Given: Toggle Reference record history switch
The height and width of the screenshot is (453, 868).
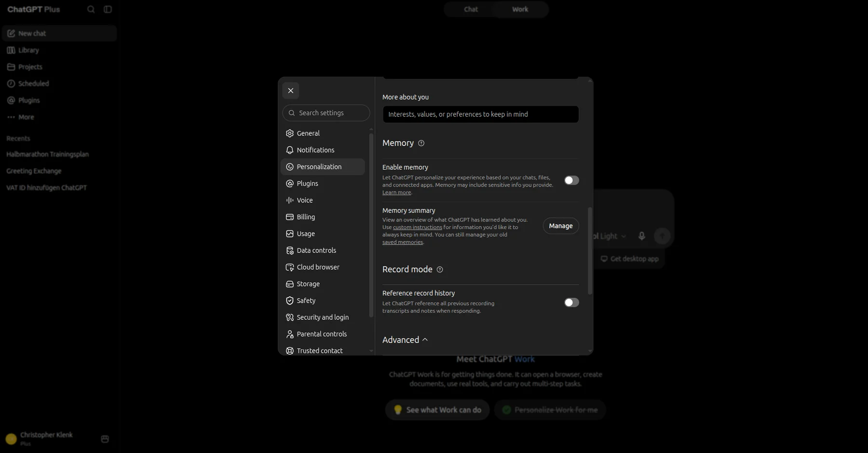Looking at the screenshot, I should point(571,302).
